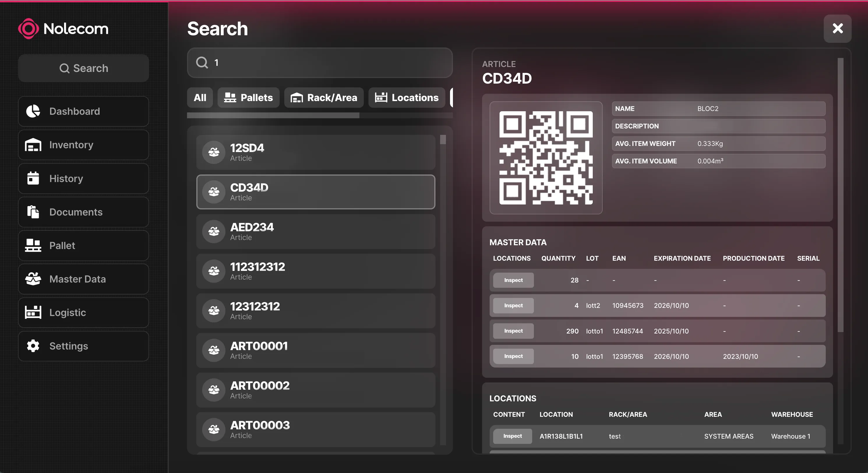Open the sidebar Search button

click(x=84, y=68)
